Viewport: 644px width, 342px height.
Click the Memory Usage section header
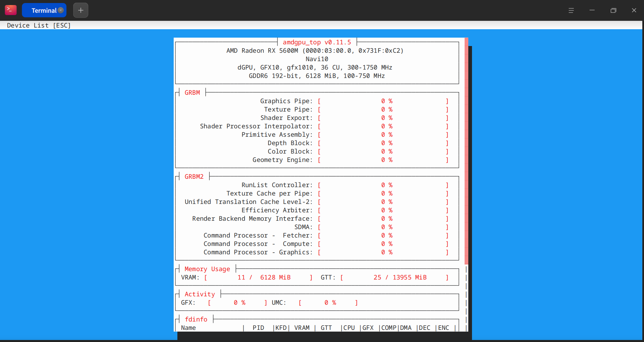(x=207, y=269)
